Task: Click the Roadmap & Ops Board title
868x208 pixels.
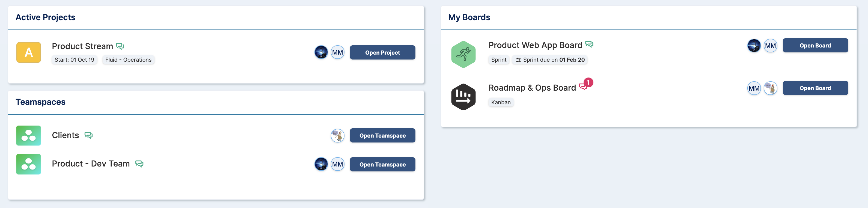Action: point(532,88)
